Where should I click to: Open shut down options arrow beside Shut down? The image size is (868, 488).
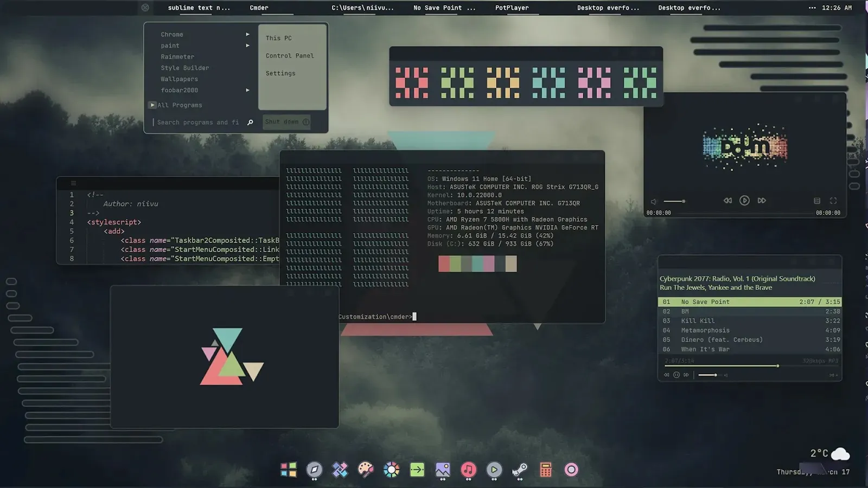[x=306, y=122]
